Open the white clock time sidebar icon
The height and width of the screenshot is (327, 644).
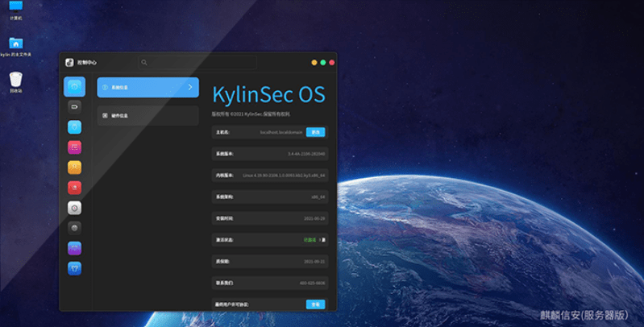(74, 208)
